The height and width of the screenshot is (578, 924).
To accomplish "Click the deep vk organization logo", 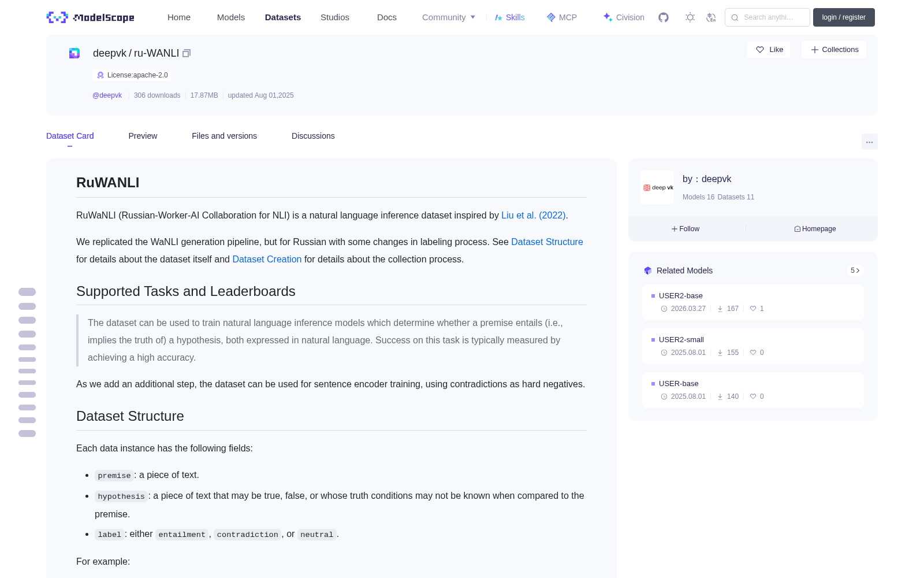I will 657,187.
